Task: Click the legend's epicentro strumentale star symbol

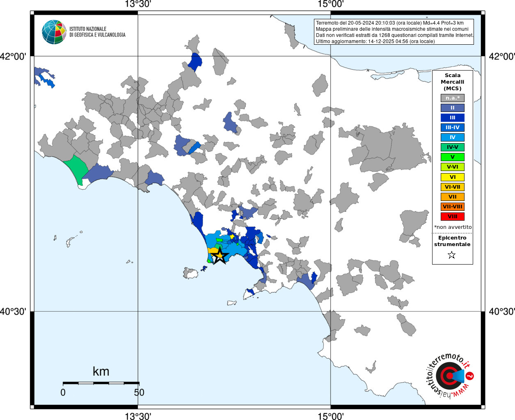Action: (452, 255)
